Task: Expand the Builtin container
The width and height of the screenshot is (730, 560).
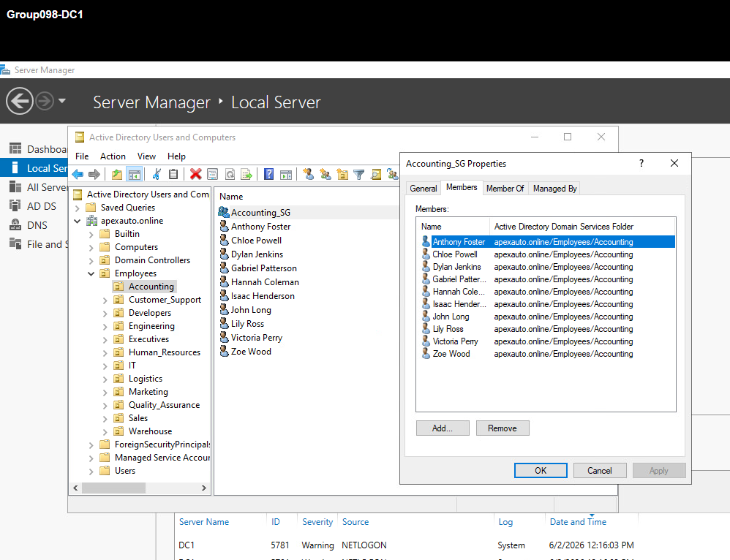Action: [x=91, y=235]
